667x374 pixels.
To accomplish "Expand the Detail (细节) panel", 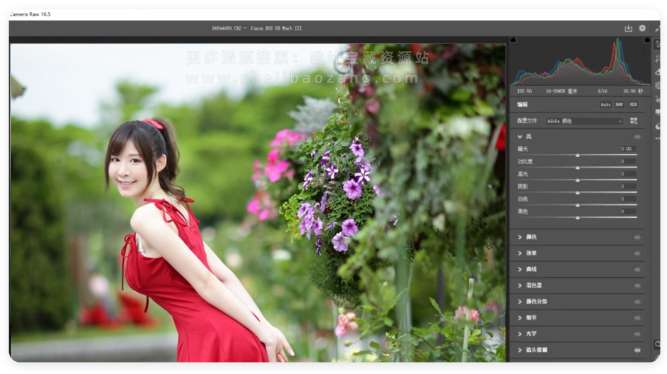I will (520, 318).
